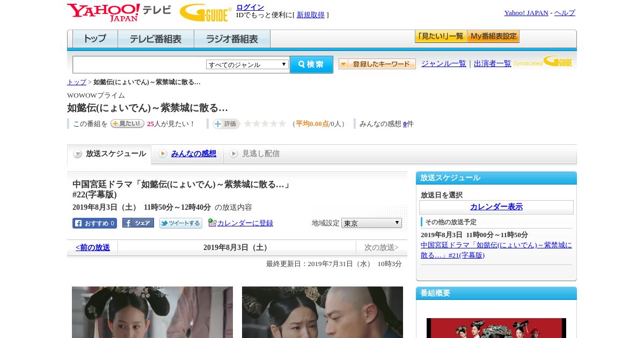Viewport: 644px width, 338px height.
Task: Click the Facebook シェア button
Action: (138, 223)
